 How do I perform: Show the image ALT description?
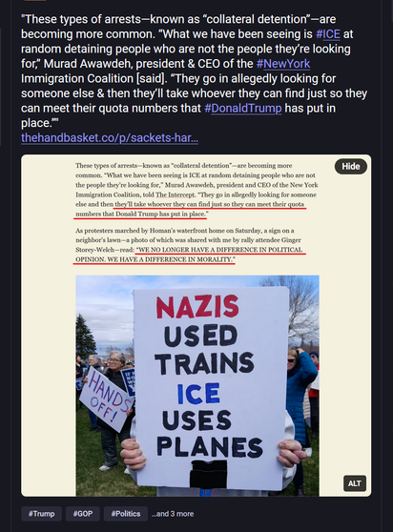tap(355, 483)
